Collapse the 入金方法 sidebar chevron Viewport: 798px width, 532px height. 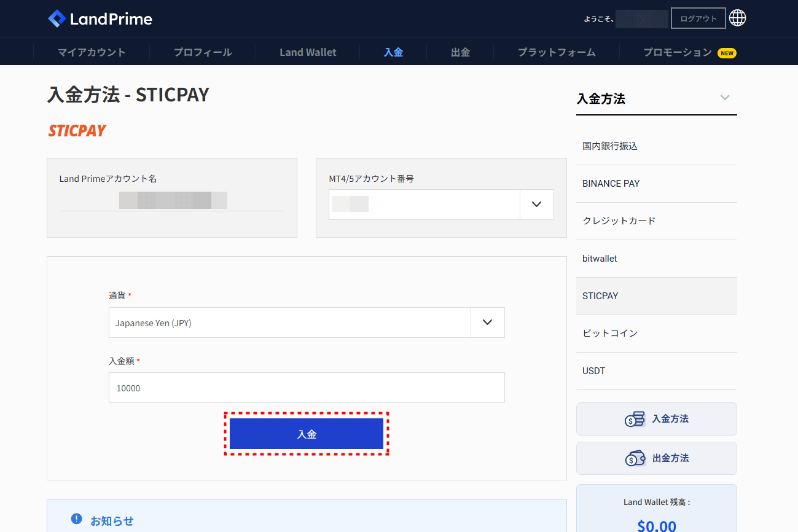tap(725, 98)
